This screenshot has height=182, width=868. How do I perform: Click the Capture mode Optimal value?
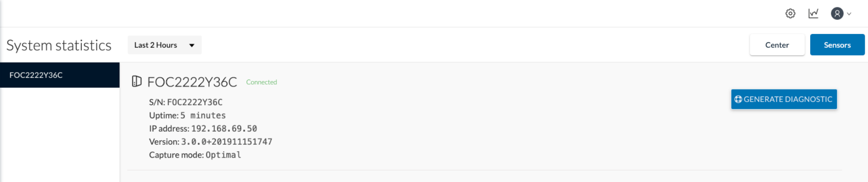pos(223,155)
